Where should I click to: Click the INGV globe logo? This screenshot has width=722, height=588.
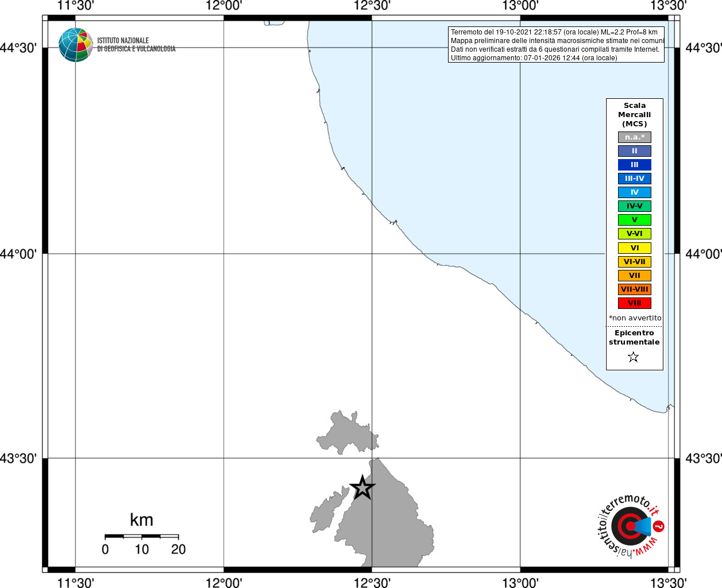tap(76, 45)
